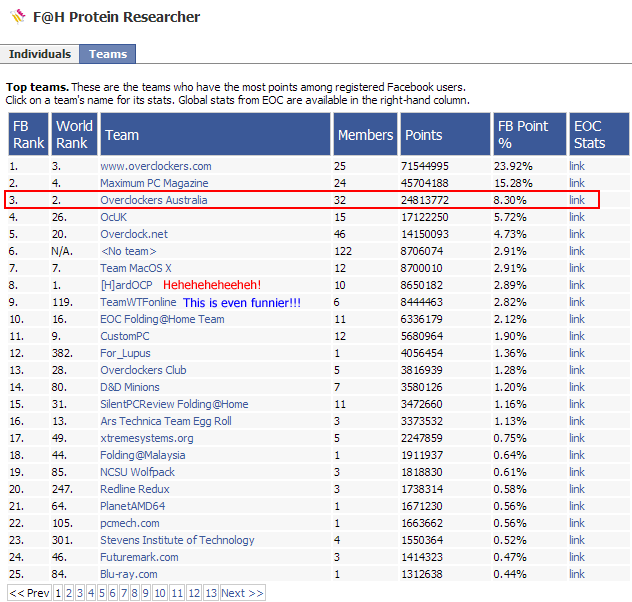Image resolution: width=632 pixels, height=602 pixels.
Task: Open the Blu-ray.com team stats
Action: click(129, 574)
